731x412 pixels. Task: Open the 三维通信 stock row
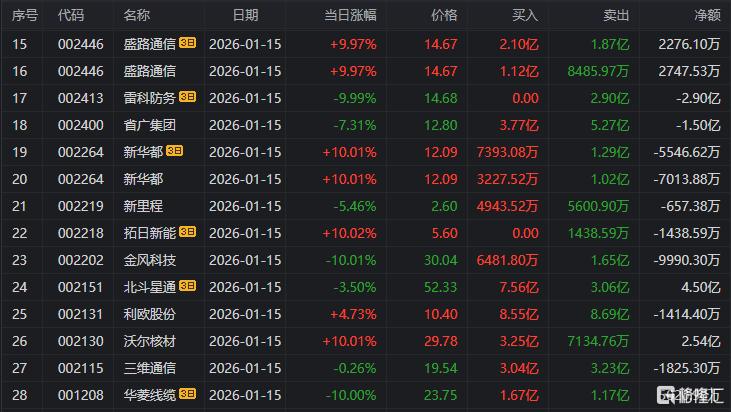149,366
